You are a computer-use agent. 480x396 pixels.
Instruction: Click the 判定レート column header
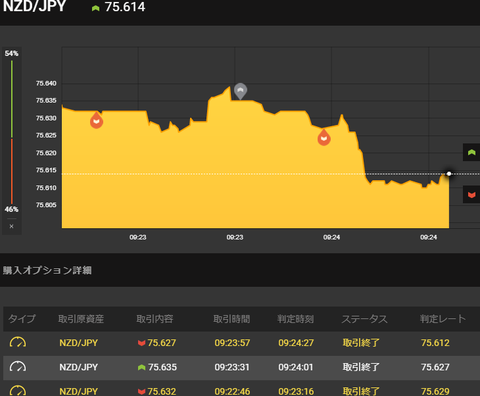click(x=443, y=319)
